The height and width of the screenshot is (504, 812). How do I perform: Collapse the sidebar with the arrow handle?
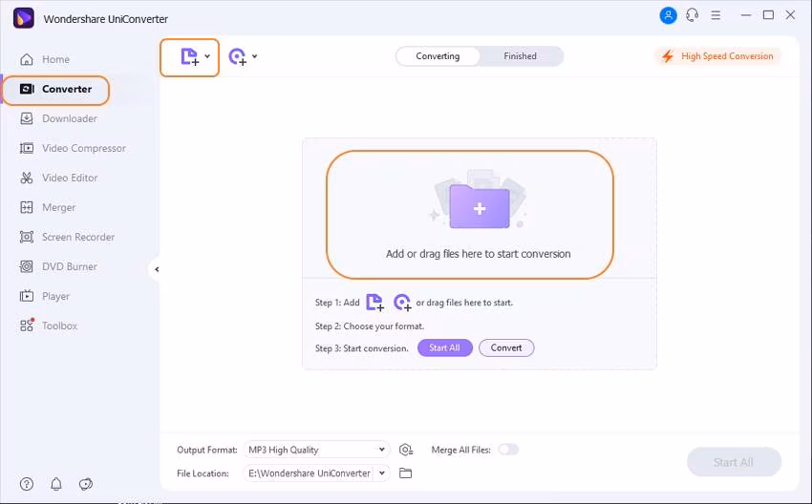coord(157,269)
